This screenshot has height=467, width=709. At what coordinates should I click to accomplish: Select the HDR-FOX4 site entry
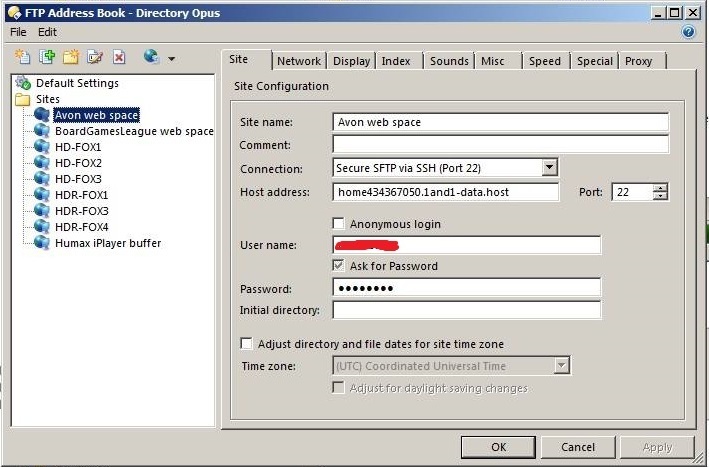tap(82, 227)
